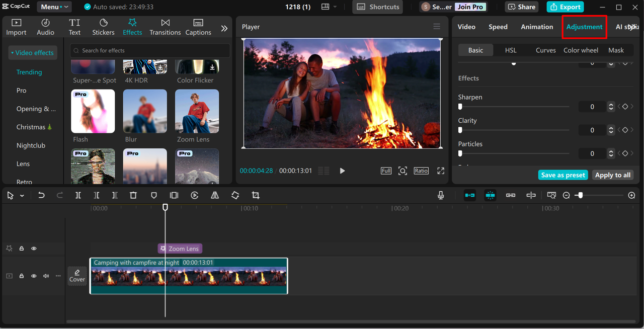
Task: Play the video in the Player
Action: [342, 171]
